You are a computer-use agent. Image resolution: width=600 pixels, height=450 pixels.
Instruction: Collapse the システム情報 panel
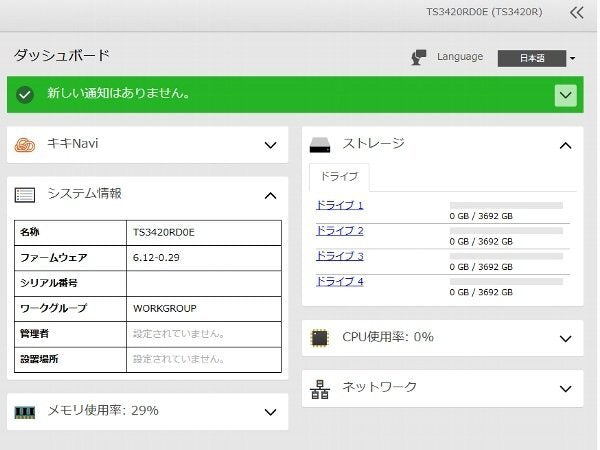tap(271, 196)
